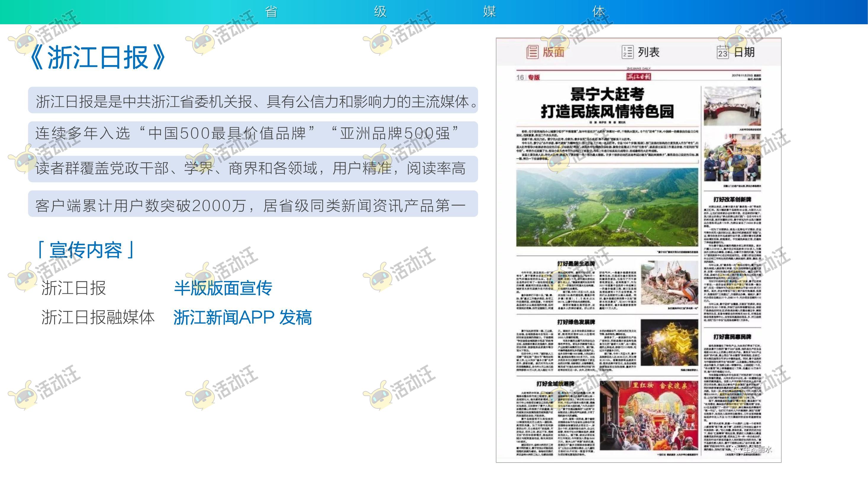Viewport: 868px width, 488px height.
Task: Click the 生态丽水 source mark
Action: point(752,450)
